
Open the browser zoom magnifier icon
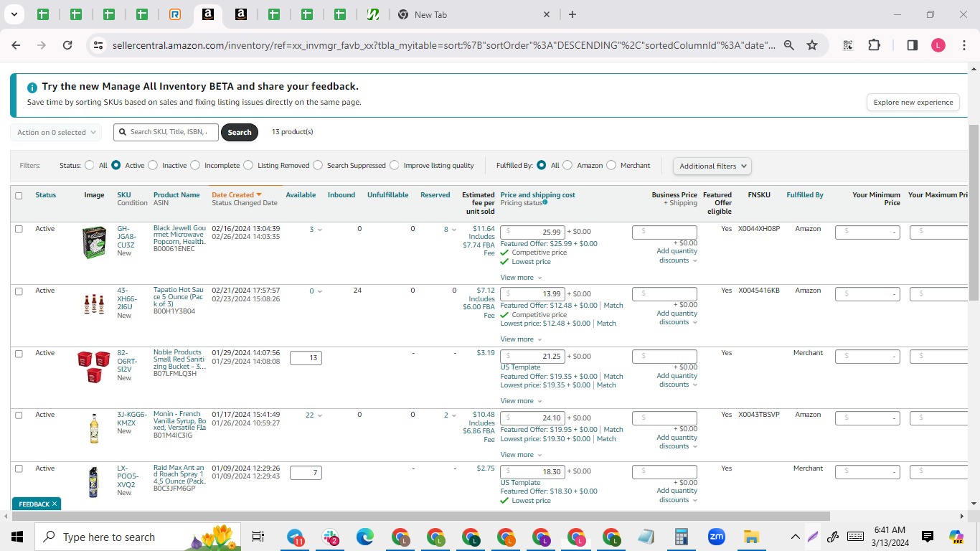click(x=789, y=45)
